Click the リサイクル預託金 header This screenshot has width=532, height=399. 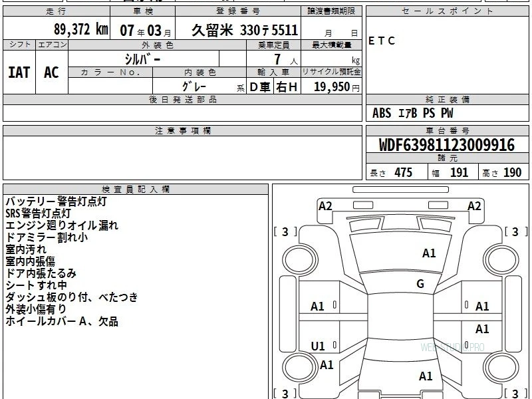(x=331, y=72)
